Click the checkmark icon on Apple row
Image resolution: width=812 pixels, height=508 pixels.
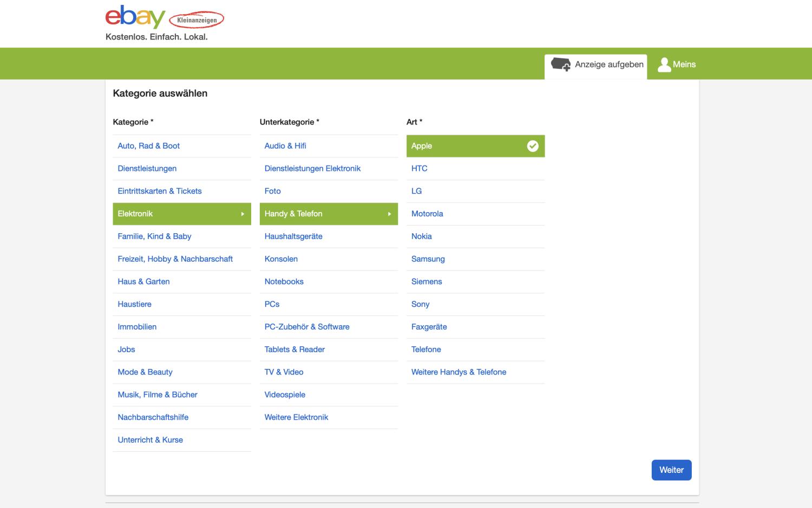pyautogui.click(x=533, y=146)
